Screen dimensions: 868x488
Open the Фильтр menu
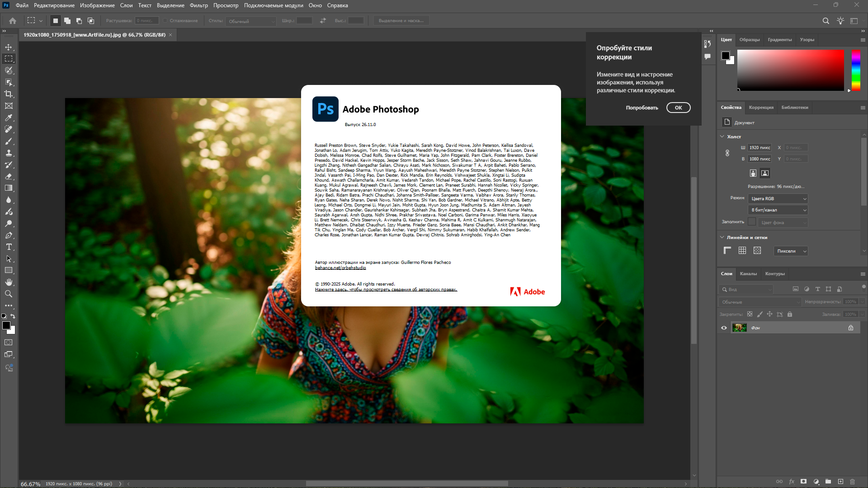[198, 5]
